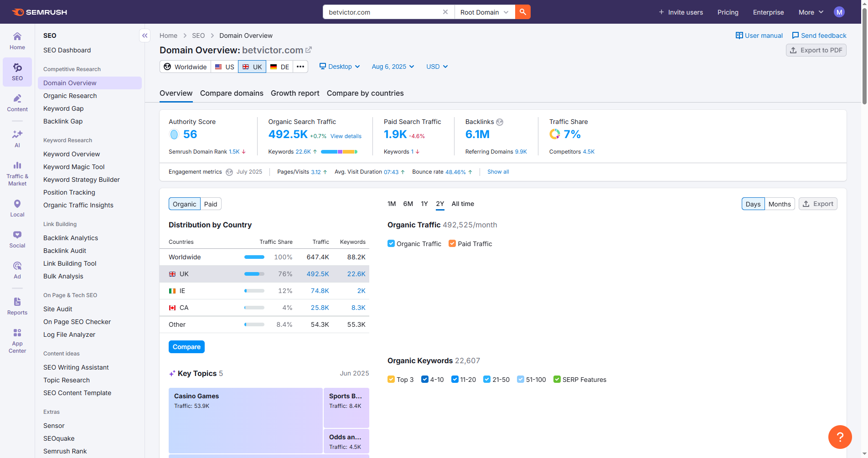Clear the betvictor.com search field
Viewport: 868px width, 458px height.
click(445, 12)
